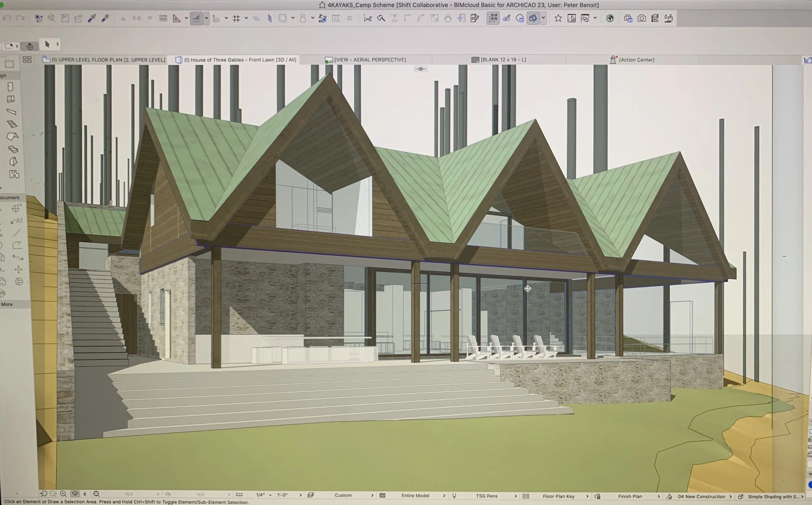Open the Measure tool icon
This screenshot has height=505, width=812.
[x=176, y=19]
